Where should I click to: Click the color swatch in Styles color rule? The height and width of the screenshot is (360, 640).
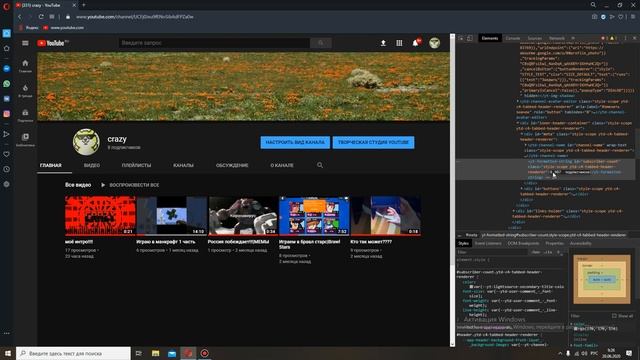[471, 287]
